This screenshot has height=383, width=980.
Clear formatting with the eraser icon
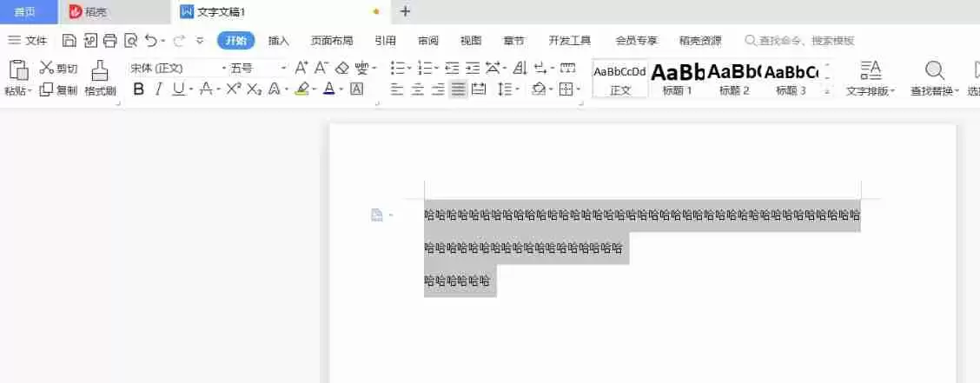(x=342, y=68)
